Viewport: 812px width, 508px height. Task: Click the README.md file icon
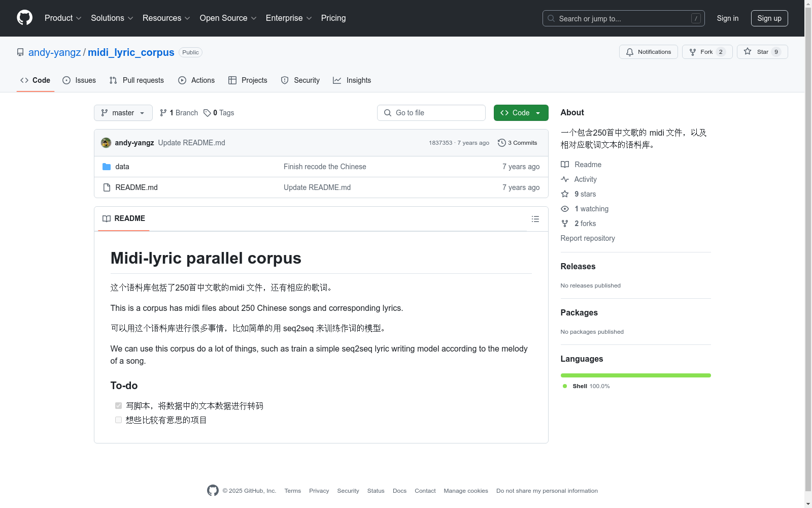click(107, 187)
